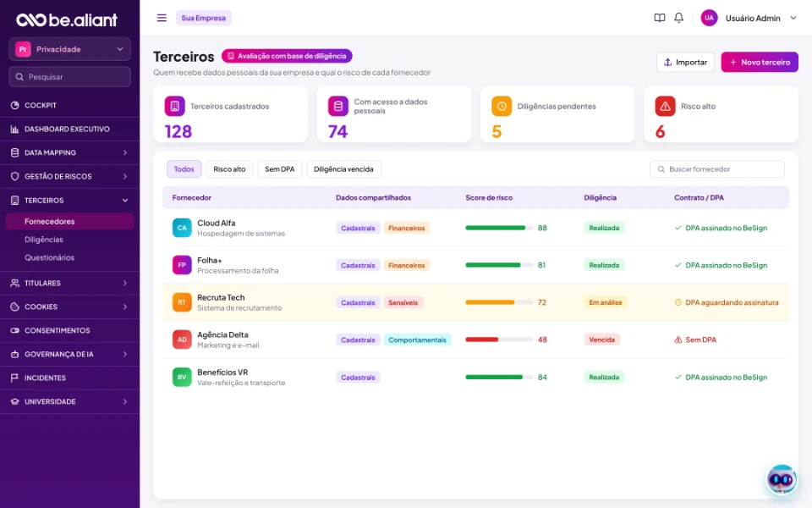Click the Importar button

click(x=685, y=62)
